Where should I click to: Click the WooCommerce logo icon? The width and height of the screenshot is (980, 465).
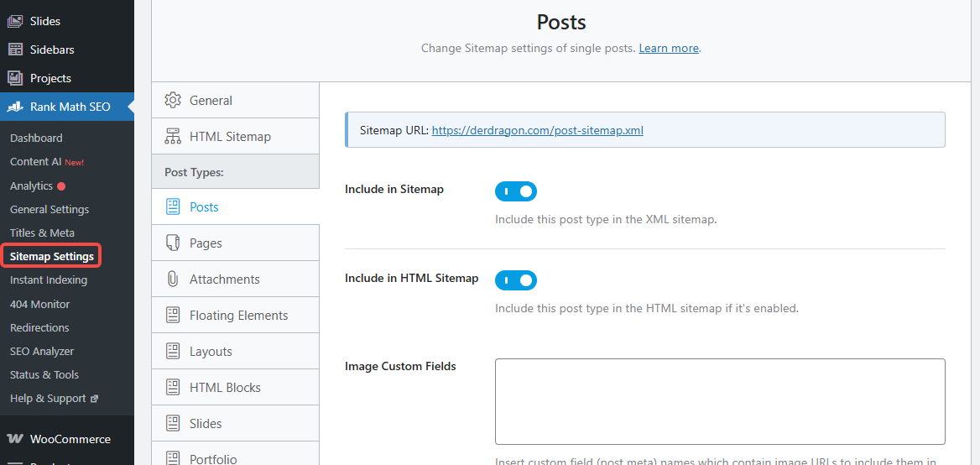[x=15, y=439]
